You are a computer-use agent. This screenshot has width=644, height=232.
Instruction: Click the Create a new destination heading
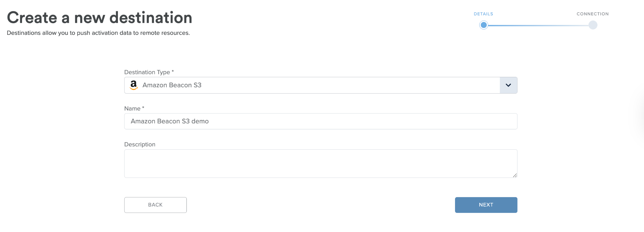(x=99, y=18)
